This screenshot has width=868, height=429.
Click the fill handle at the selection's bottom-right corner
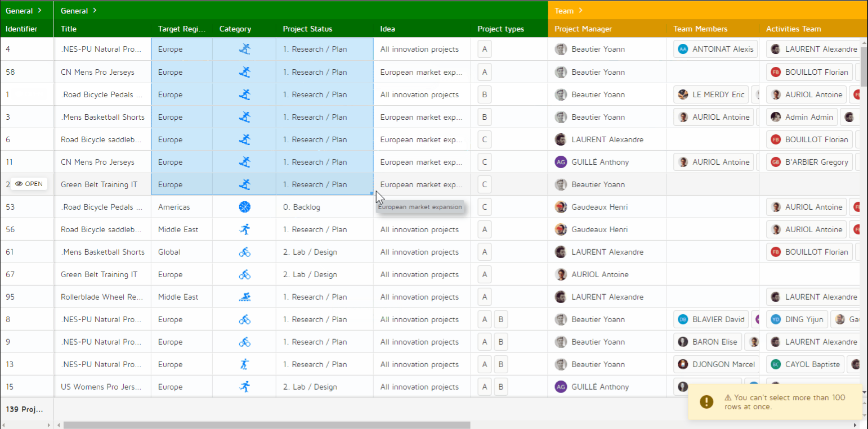coord(372,193)
